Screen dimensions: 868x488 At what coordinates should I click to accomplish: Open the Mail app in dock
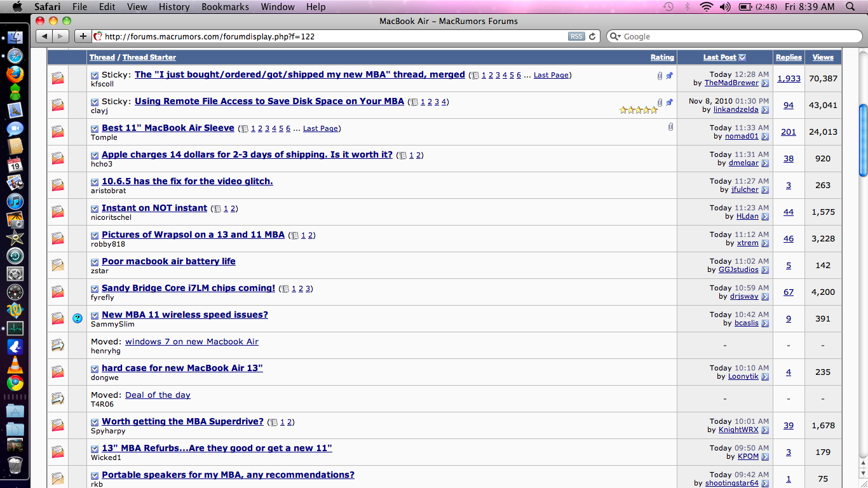point(15,111)
